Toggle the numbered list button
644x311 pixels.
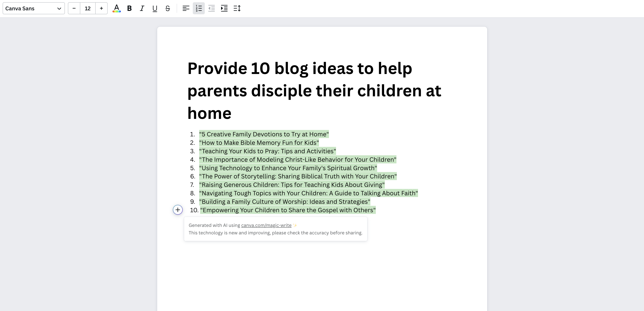[x=199, y=8]
